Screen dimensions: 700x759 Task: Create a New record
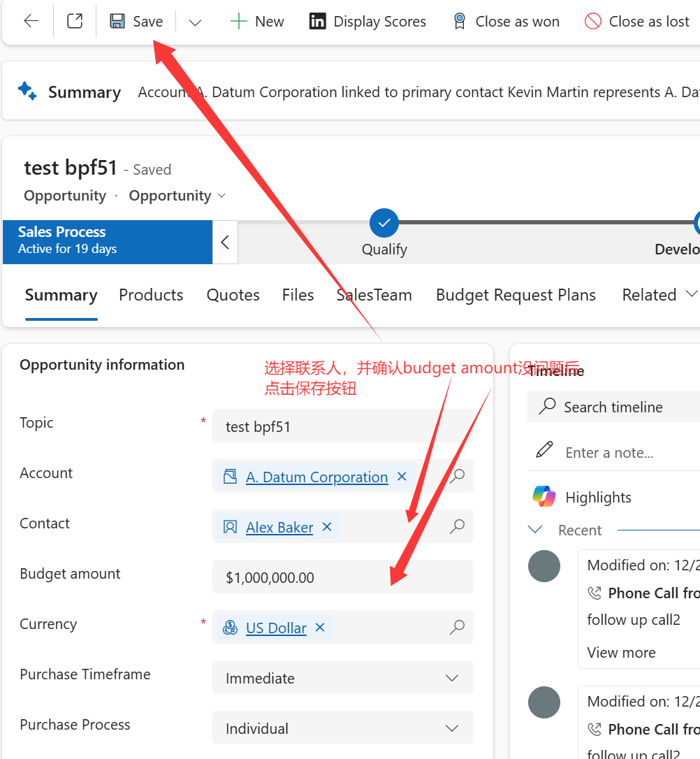(x=257, y=21)
